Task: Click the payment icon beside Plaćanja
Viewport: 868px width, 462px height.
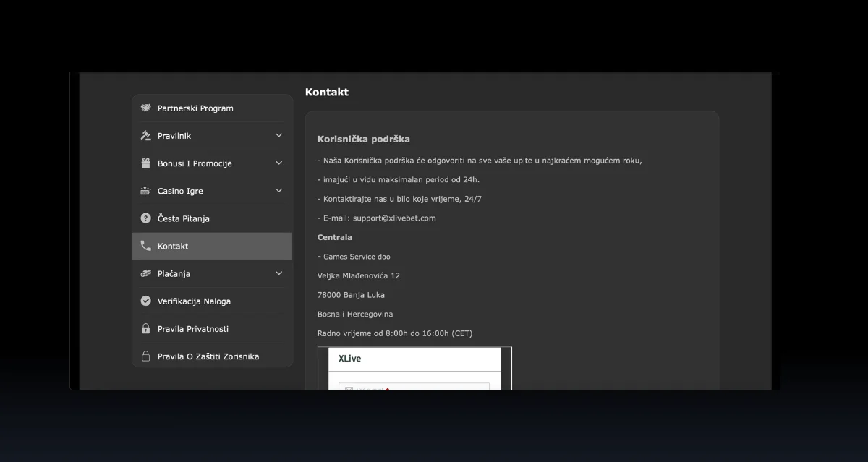Action: click(x=145, y=273)
